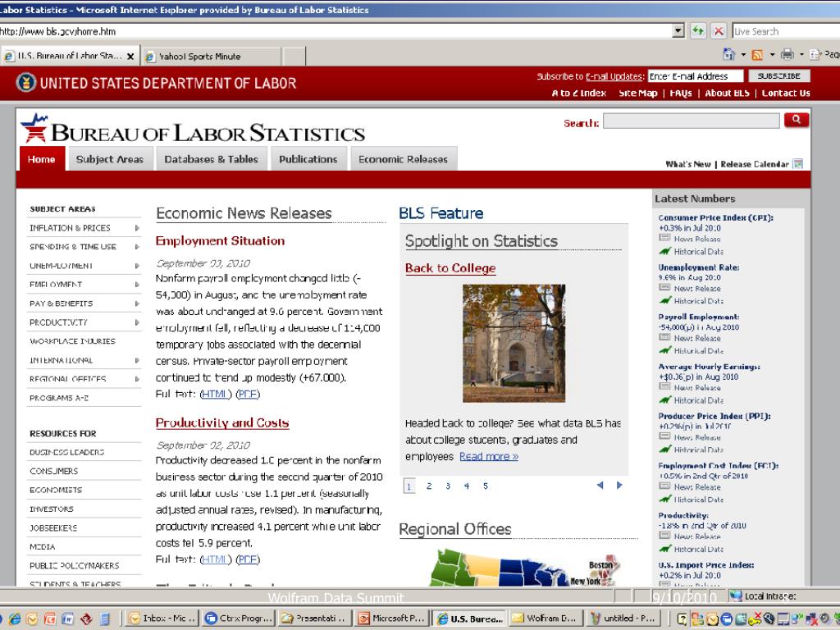Click Historical Data icon under Producer Price Index
This screenshot has width=840, height=630.
664,449
